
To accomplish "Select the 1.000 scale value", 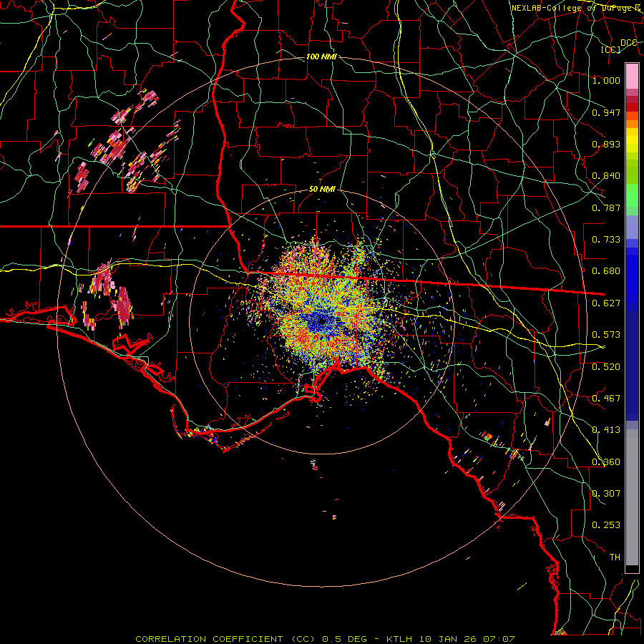I will pos(606,80).
